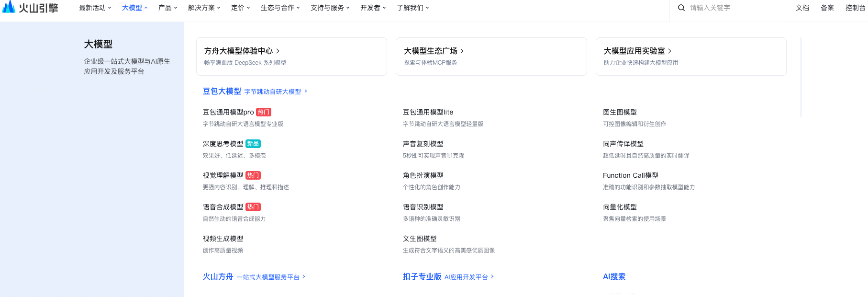868x297 pixels.
Task: Click the search magnifier icon
Action: (x=681, y=8)
